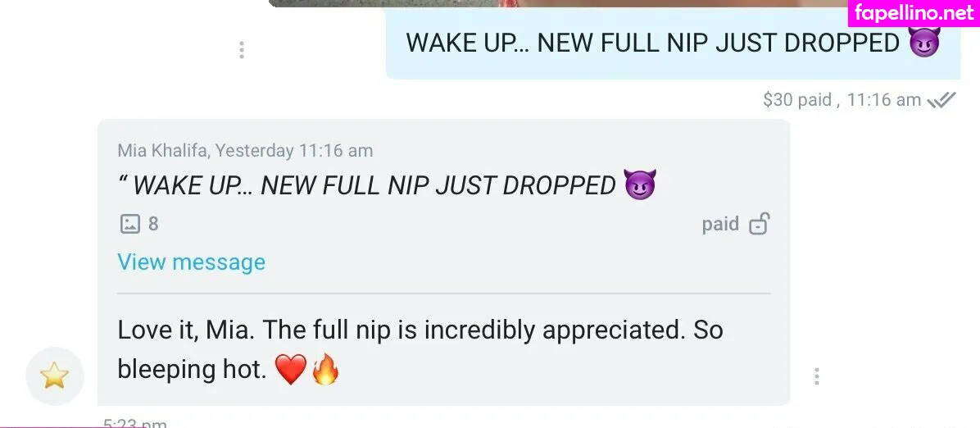This screenshot has width=980, height=428.
Task: Open the View message link
Action: point(191,262)
